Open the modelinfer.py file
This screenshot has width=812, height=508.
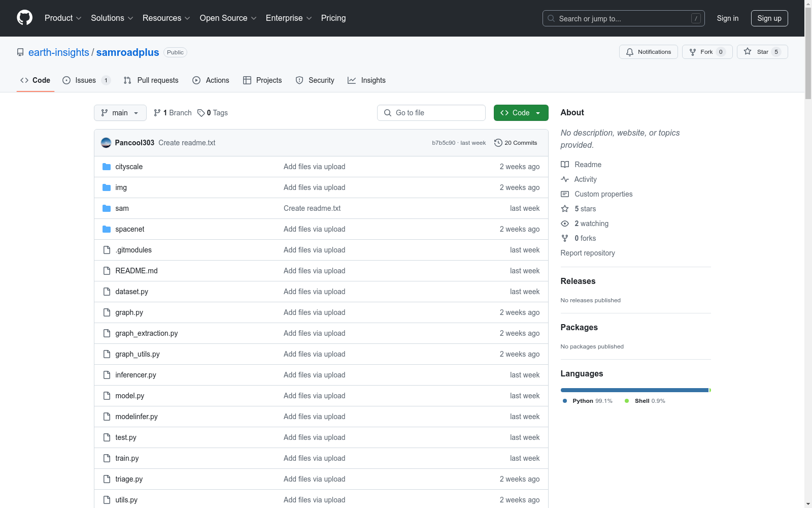tap(137, 417)
